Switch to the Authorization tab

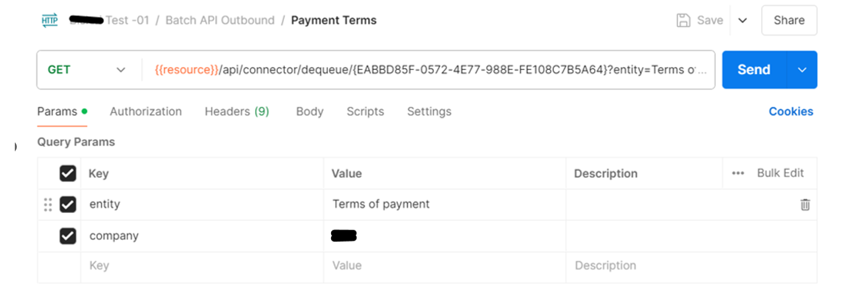tap(146, 112)
